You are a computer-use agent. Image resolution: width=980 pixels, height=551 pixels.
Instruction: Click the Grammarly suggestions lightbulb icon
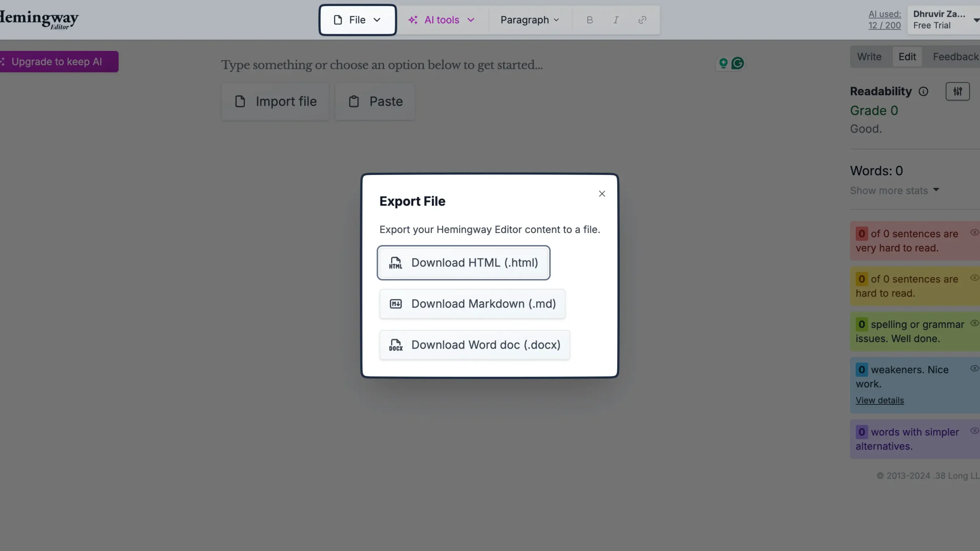coord(723,63)
